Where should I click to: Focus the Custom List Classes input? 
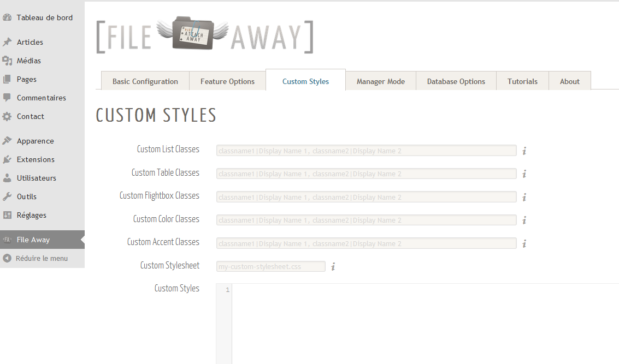(x=367, y=151)
